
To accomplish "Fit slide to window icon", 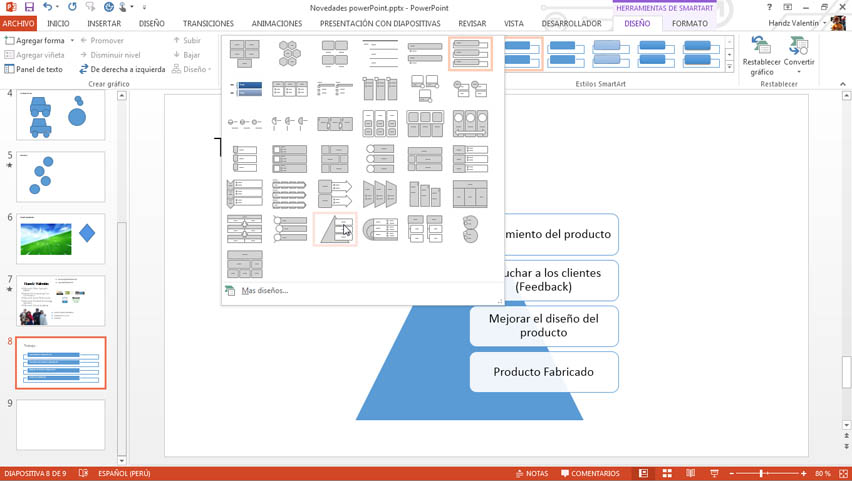I will point(843,473).
